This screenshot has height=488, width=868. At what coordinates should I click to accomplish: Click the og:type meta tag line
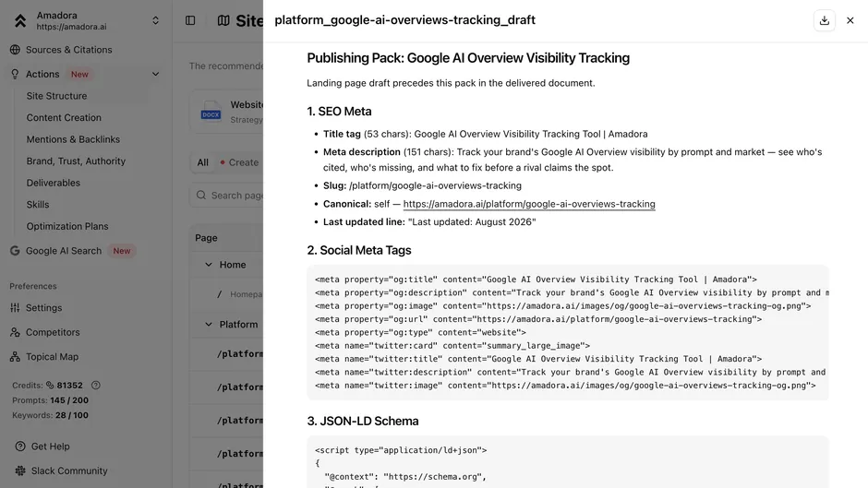421,332
